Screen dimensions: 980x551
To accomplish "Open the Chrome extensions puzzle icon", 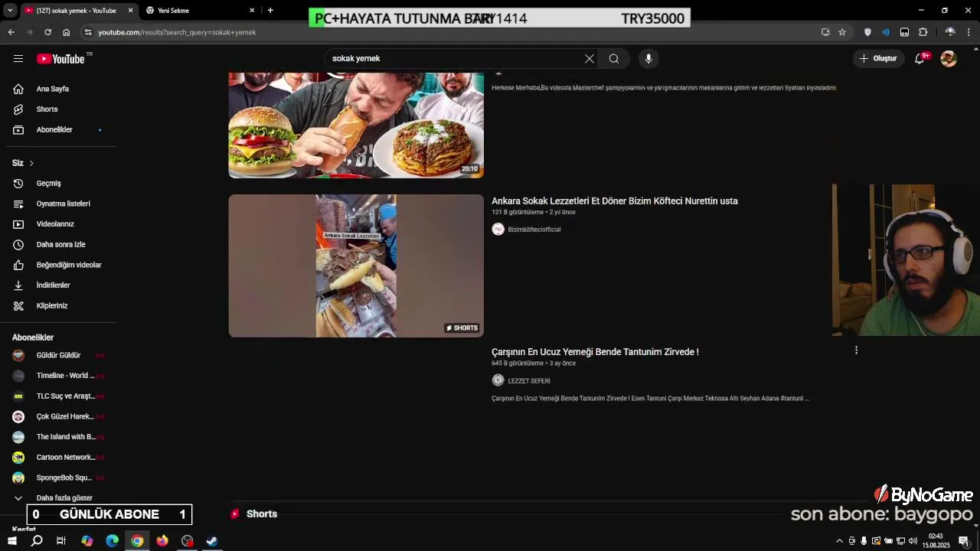I will [x=923, y=32].
